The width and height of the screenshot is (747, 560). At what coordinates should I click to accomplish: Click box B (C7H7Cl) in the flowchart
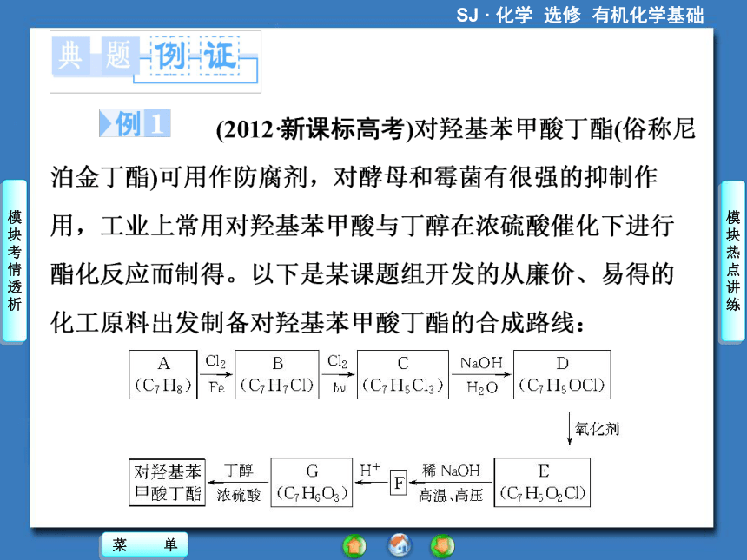pyautogui.click(x=277, y=374)
